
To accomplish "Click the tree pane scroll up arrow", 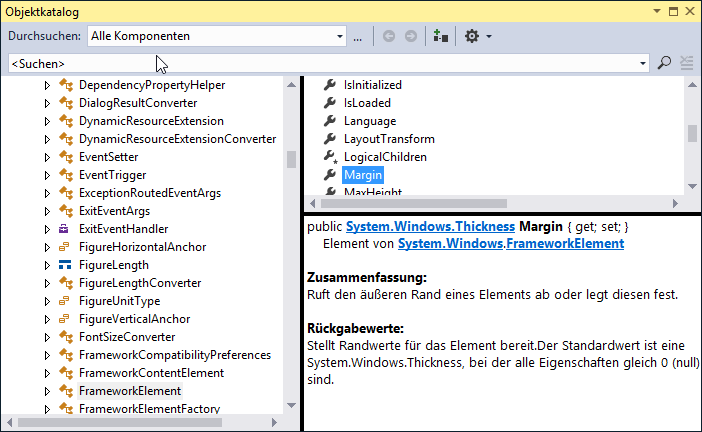I will click(x=291, y=85).
